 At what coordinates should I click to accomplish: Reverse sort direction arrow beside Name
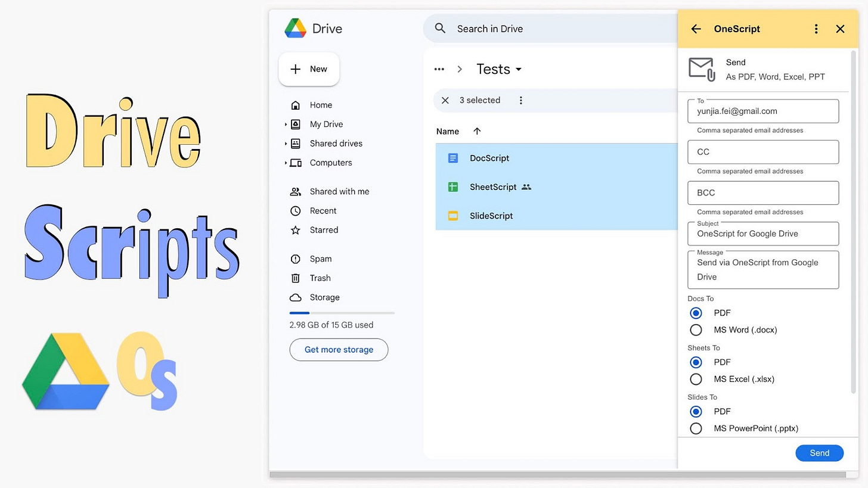476,131
